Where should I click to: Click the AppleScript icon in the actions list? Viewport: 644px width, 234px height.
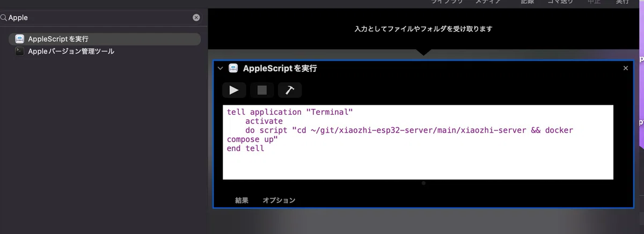[x=20, y=39]
